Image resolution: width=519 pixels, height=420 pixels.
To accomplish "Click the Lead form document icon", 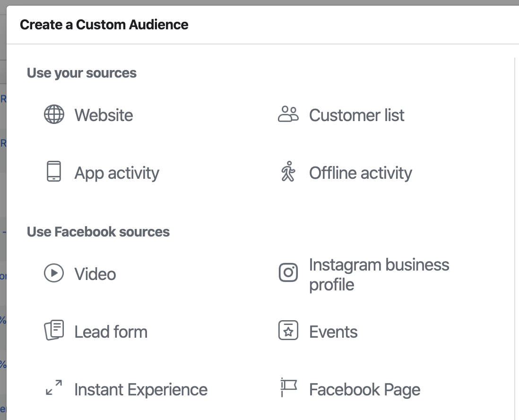I will [54, 330].
